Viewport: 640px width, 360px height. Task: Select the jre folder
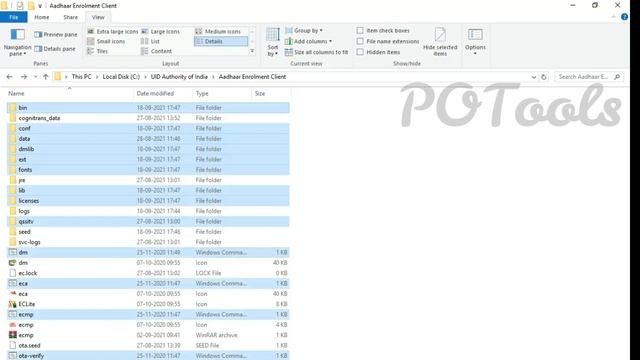pyautogui.click(x=148, y=180)
